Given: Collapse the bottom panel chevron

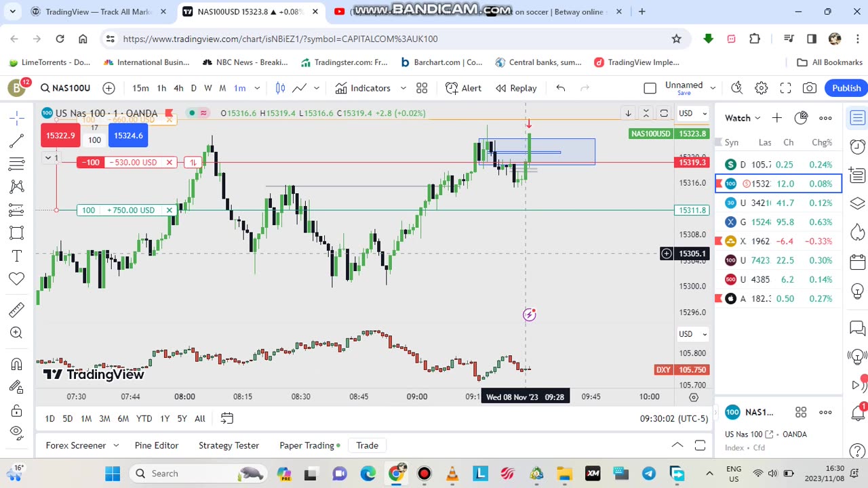Looking at the screenshot, I should [x=677, y=445].
